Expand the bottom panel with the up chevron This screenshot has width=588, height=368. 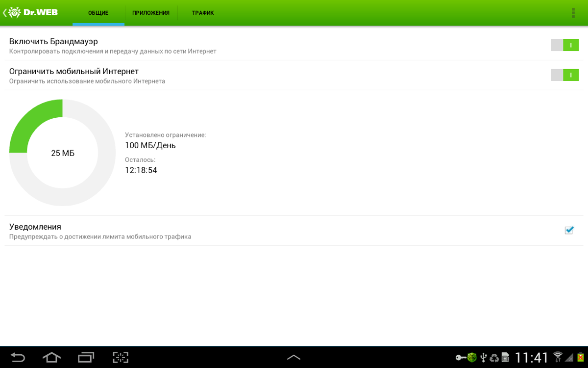pos(294,357)
